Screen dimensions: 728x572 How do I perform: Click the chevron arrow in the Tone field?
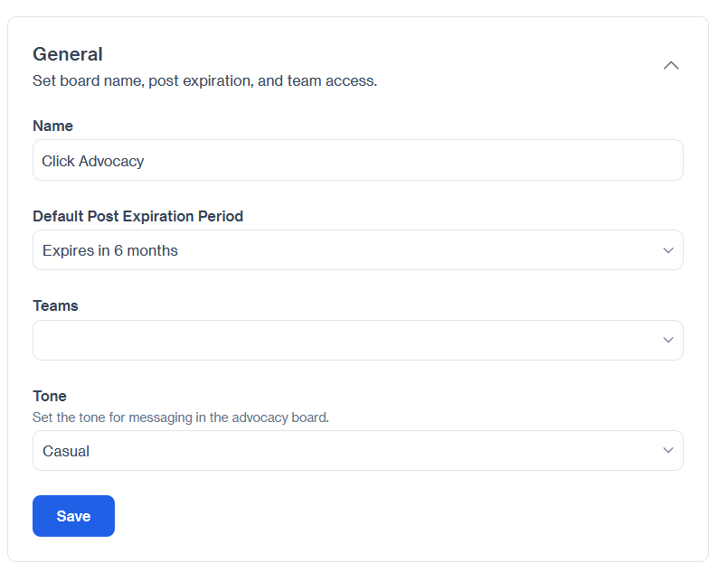point(668,450)
